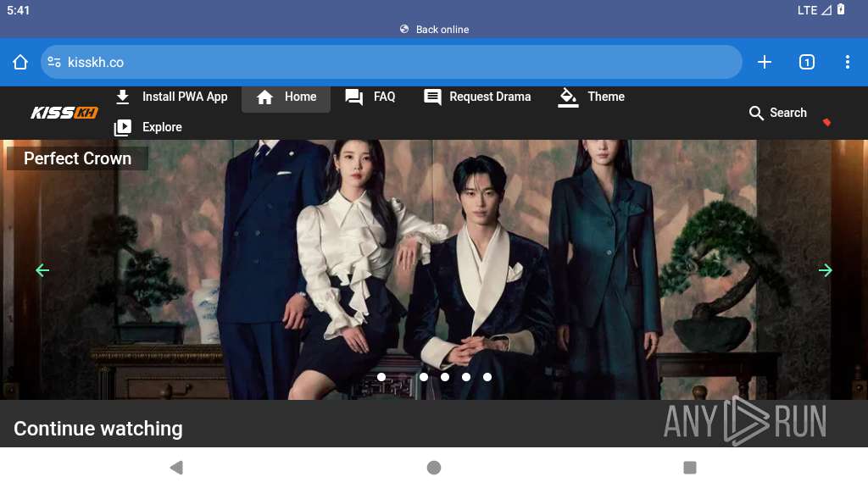This screenshot has width=868, height=488.
Task: Select the fourth carousel dot
Action: point(466,377)
